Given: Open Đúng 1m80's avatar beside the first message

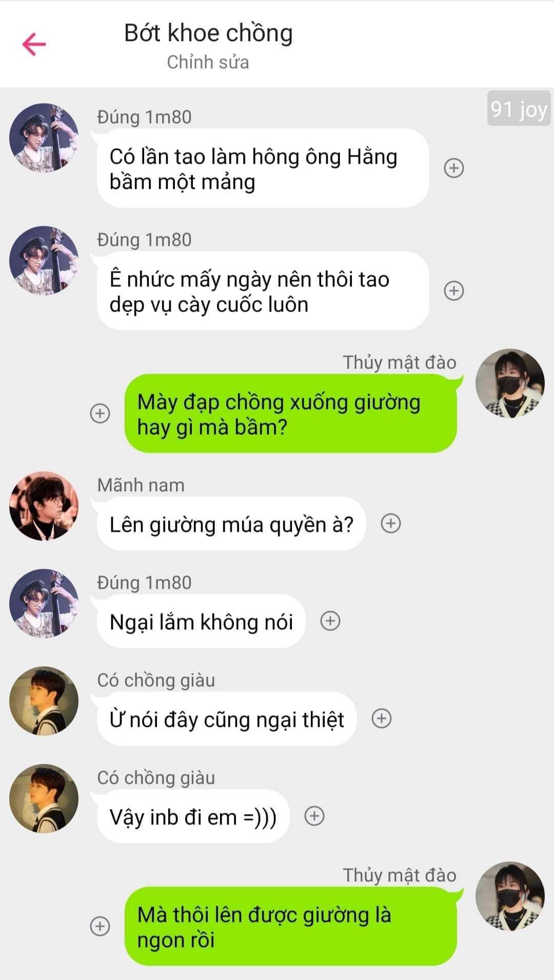Looking at the screenshot, I should [x=44, y=138].
